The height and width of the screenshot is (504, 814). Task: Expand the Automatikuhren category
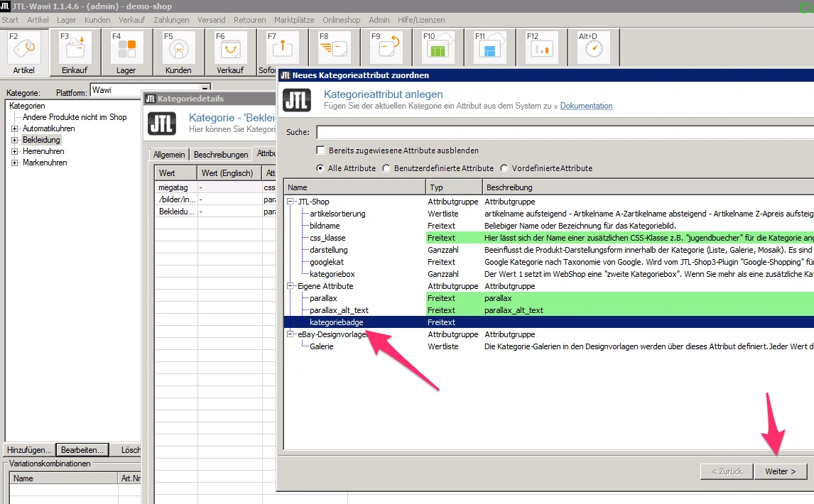point(14,128)
